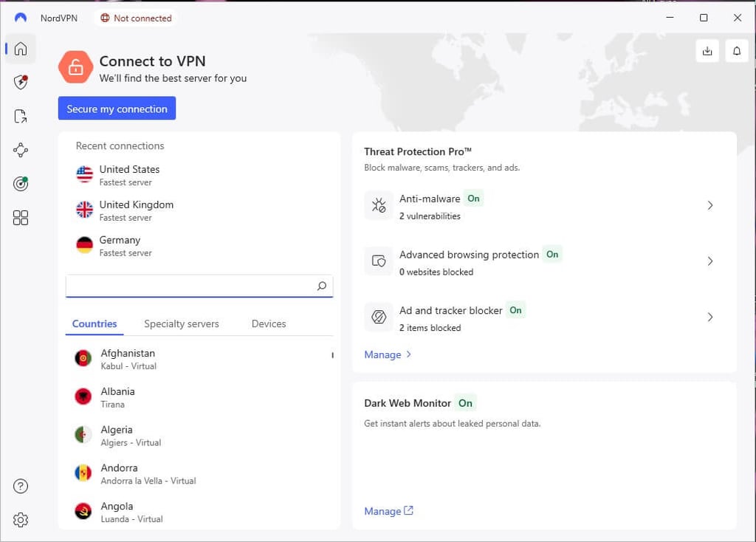Open the notifications bell icon

[737, 51]
